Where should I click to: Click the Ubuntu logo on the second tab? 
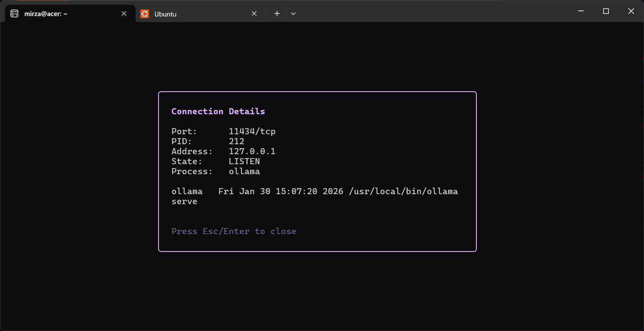point(145,13)
